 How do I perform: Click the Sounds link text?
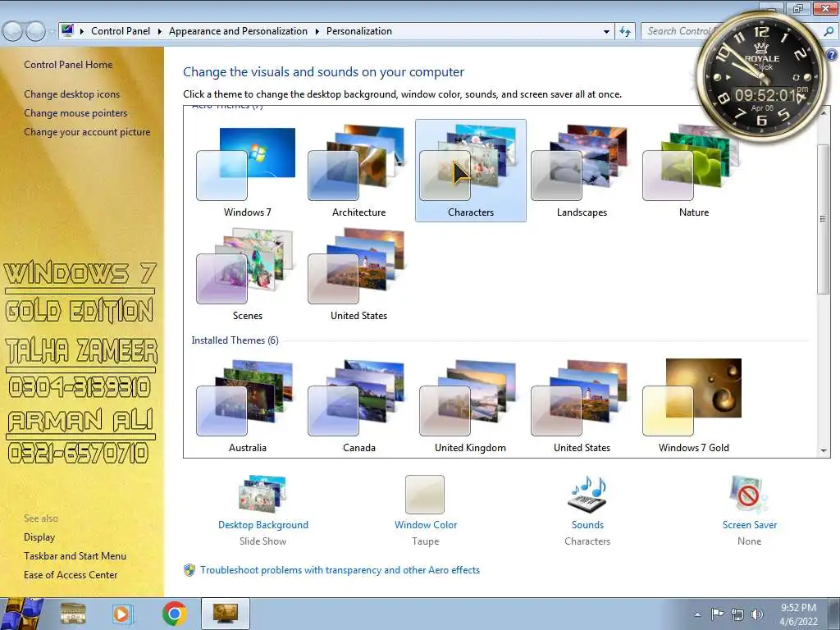[x=587, y=525]
